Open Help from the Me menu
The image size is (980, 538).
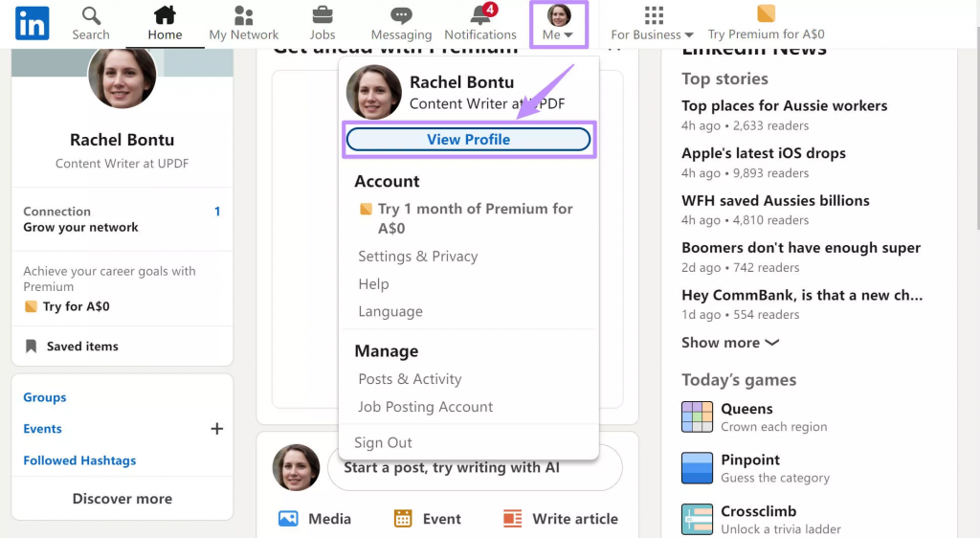pyautogui.click(x=374, y=283)
